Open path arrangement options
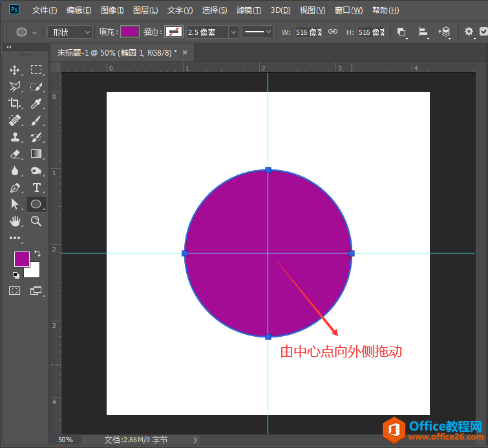Screen dimensions: 488x448 pos(445,32)
